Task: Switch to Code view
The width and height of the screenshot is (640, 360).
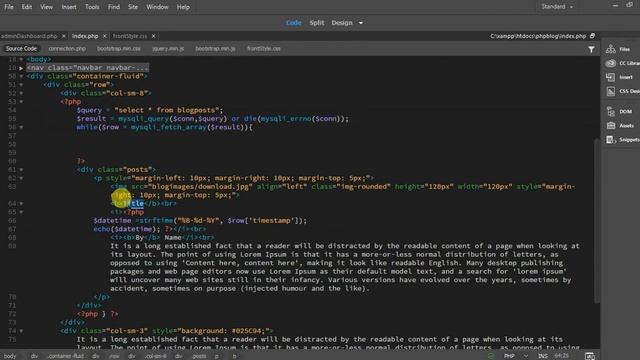Action: click(293, 23)
